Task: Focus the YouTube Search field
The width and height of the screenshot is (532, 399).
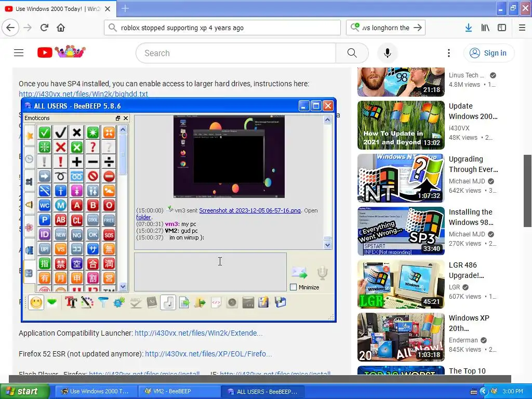Action: [x=236, y=53]
